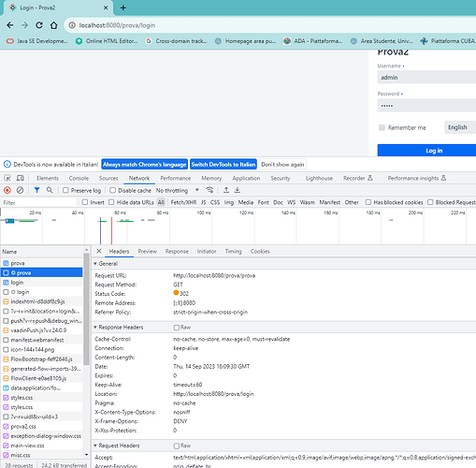
Task: Reload the browser page
Action: [39, 25]
